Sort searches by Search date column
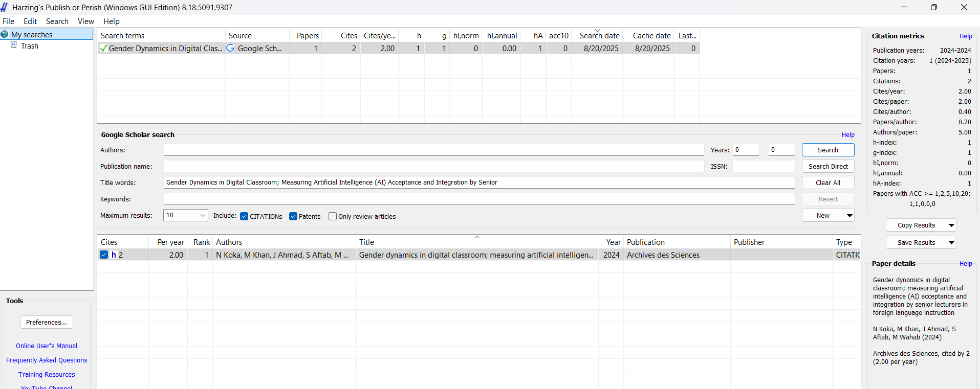The height and width of the screenshot is (389, 980). [x=597, y=35]
